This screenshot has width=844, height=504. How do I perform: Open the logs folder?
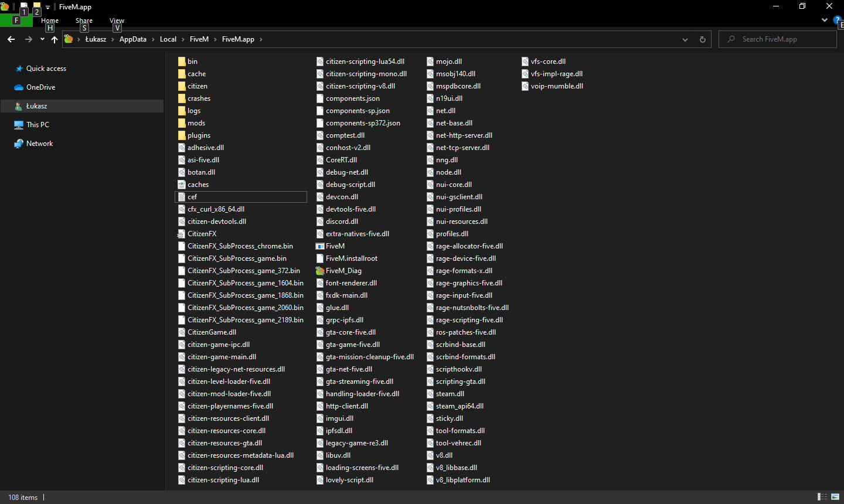pos(189,111)
